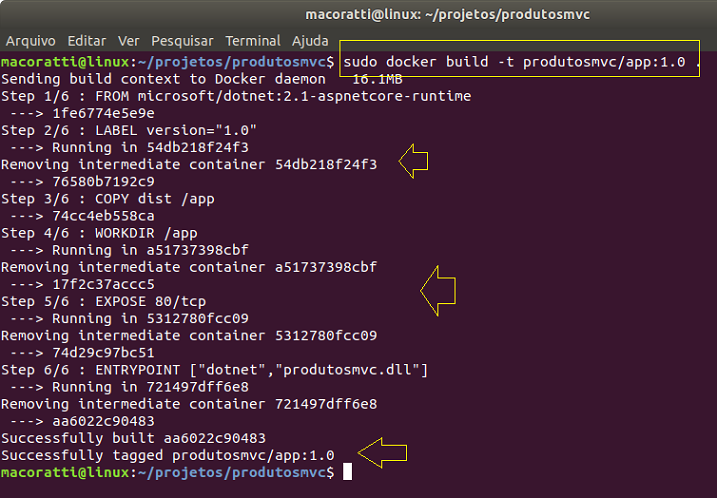Screen dimensions: 717x498
Task: Click the Step 1/6 FROM microsoft/dotnet line
Action: [x=236, y=96]
